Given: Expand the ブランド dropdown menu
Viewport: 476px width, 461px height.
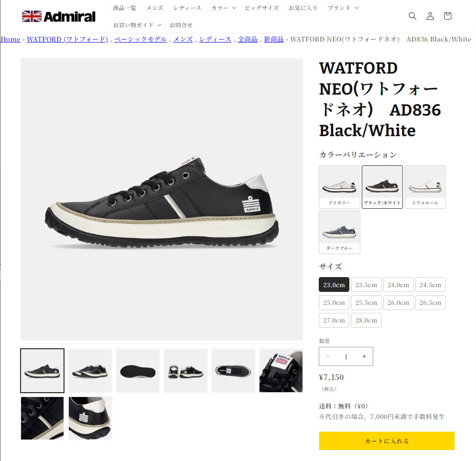Looking at the screenshot, I should tap(343, 8).
